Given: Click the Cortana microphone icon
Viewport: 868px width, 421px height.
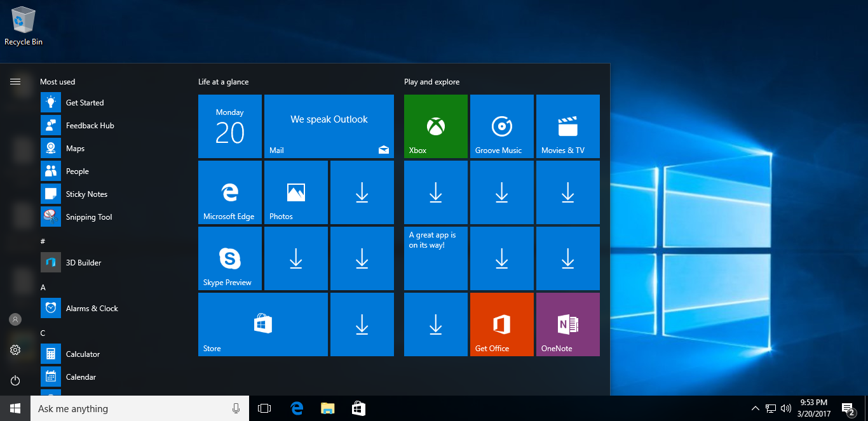Looking at the screenshot, I should (236, 408).
